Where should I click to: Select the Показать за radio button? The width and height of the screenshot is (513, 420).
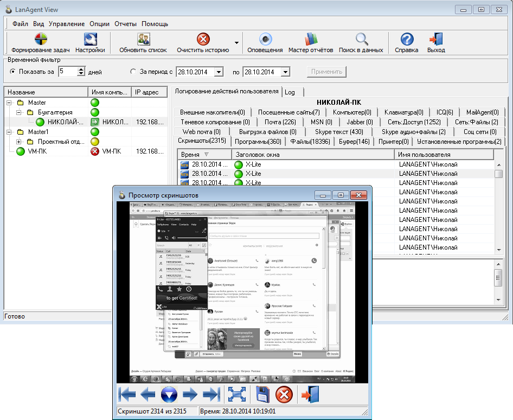(13, 72)
